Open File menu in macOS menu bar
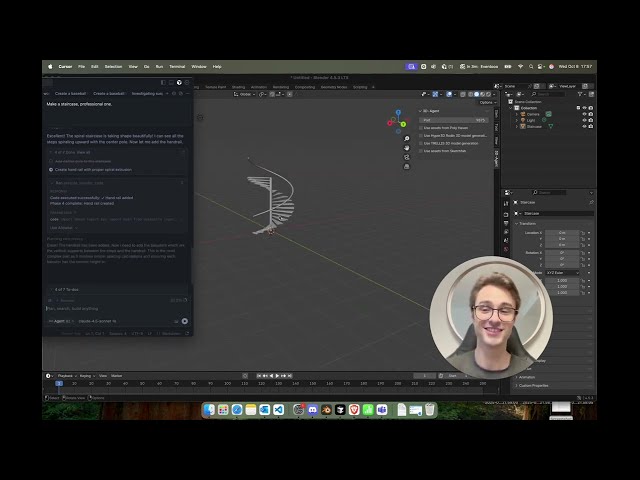This screenshot has height=480, width=640. tap(81, 67)
